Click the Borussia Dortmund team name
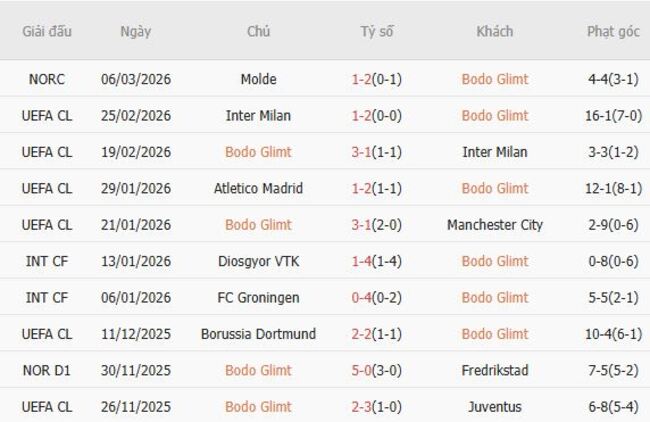This screenshot has height=422, width=650. [x=258, y=334]
